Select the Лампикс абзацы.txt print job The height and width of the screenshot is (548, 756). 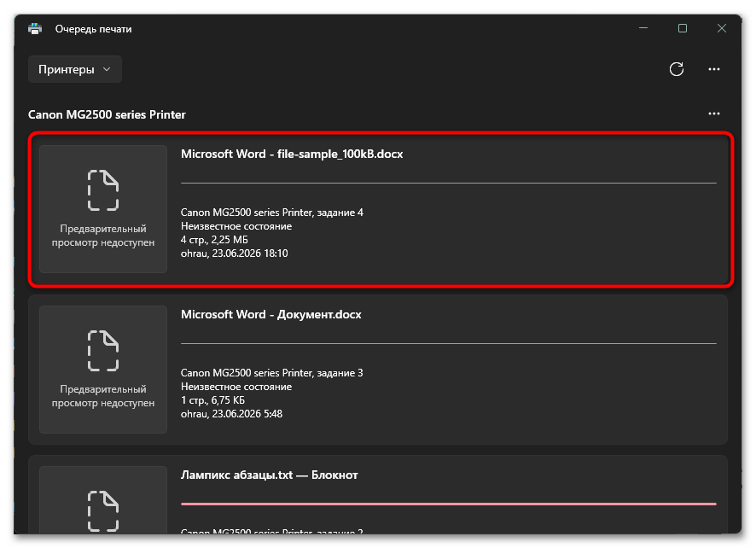pos(378,494)
